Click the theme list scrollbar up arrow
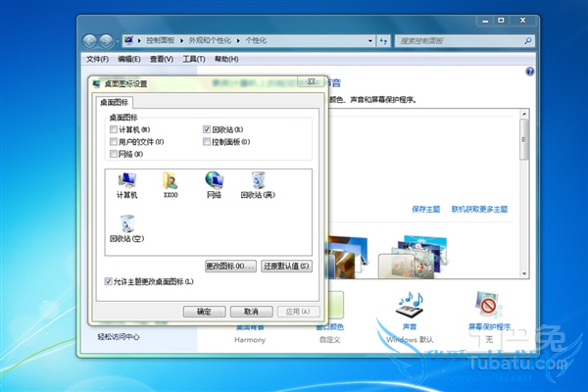Image resolution: width=588 pixels, height=392 pixels. (524, 114)
